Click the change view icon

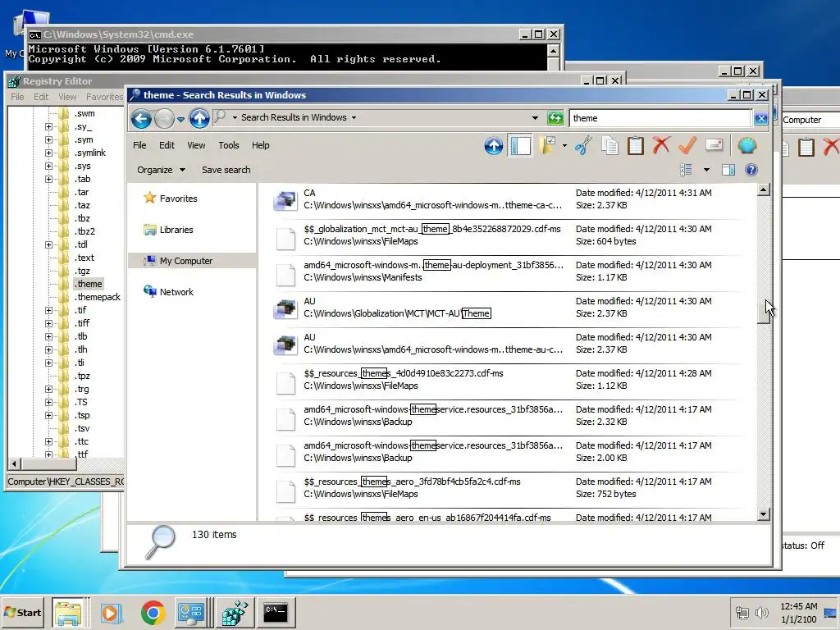(x=687, y=170)
